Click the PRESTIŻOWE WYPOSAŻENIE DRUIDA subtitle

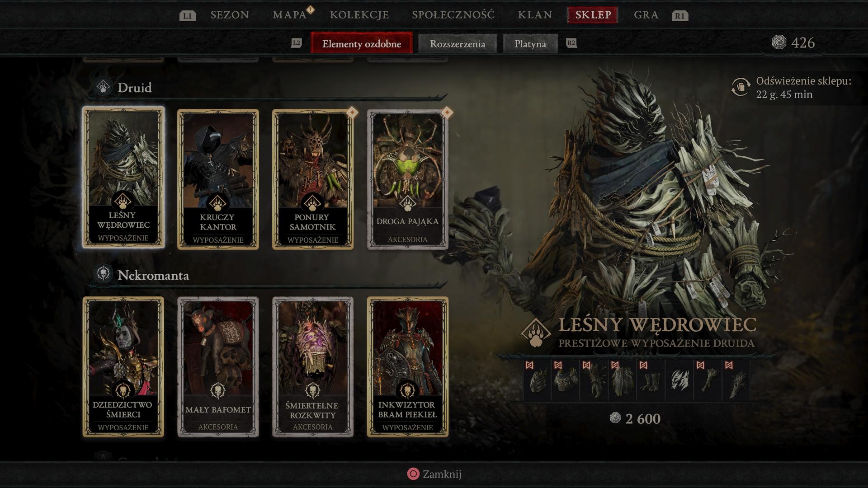click(x=656, y=343)
